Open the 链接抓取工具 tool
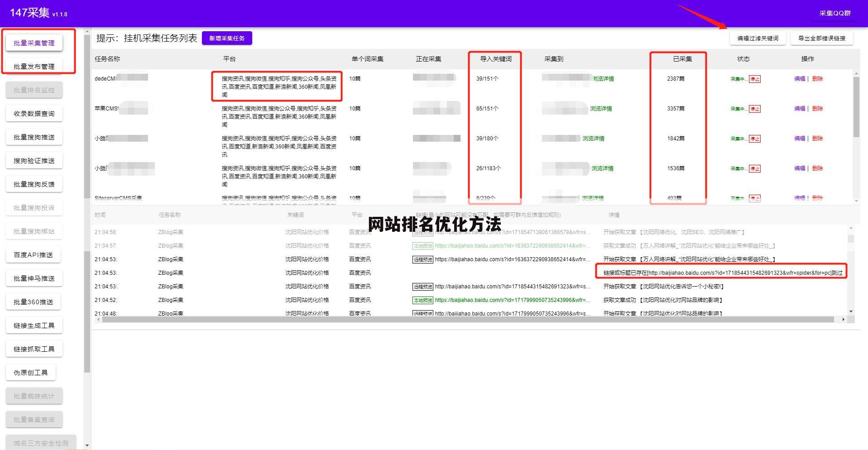This screenshot has height=450, width=868. point(34,349)
